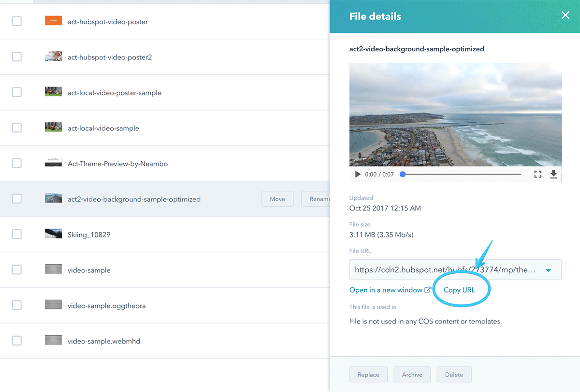The height and width of the screenshot is (392, 580).
Task: Click the fullscreen icon on the video player
Action: tap(537, 174)
